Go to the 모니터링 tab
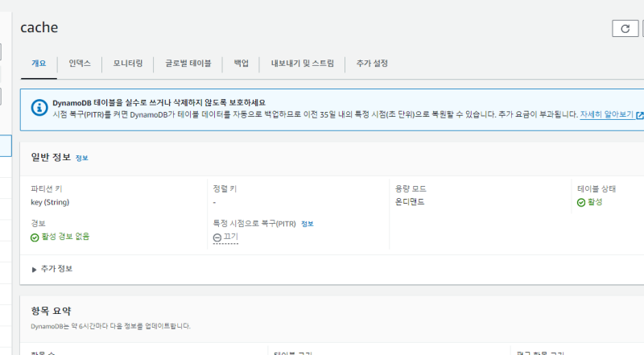This screenshot has width=644, height=355. [128, 63]
